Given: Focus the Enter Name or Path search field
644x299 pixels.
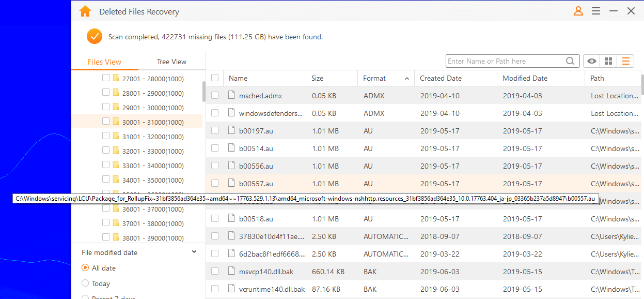Looking at the screenshot, I should pyautogui.click(x=505, y=61).
